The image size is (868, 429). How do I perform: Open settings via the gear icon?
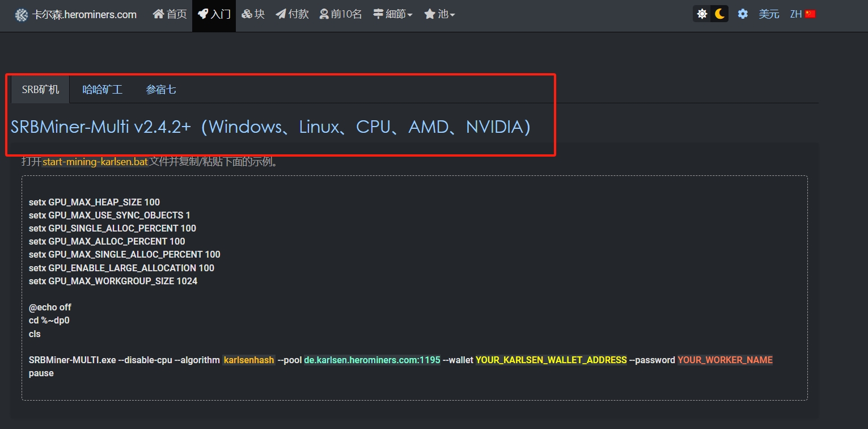pos(743,14)
